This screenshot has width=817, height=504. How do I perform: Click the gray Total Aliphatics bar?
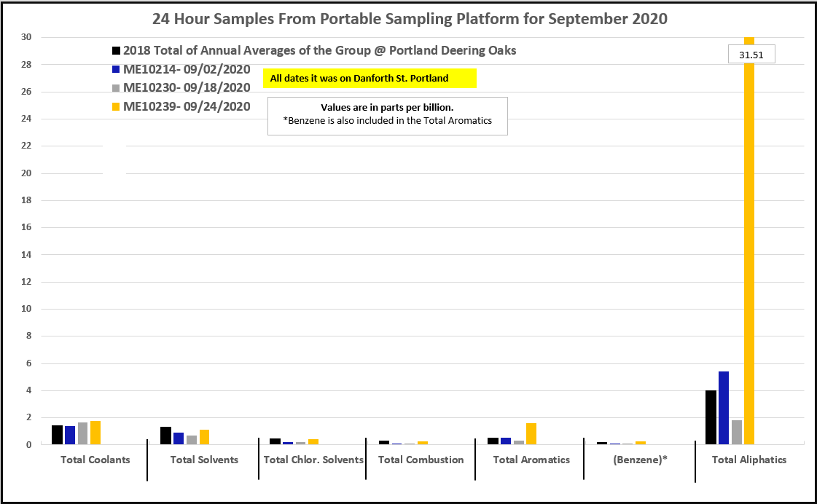click(737, 432)
